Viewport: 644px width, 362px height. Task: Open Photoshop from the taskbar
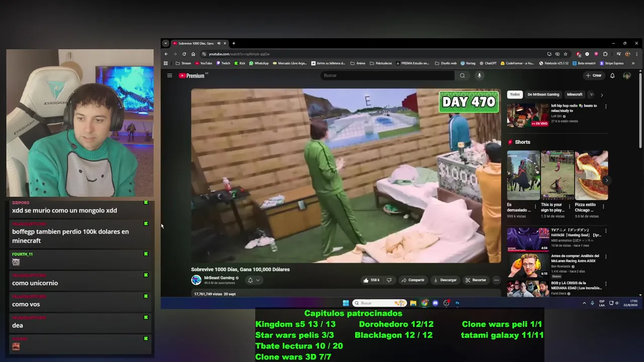tap(457, 303)
